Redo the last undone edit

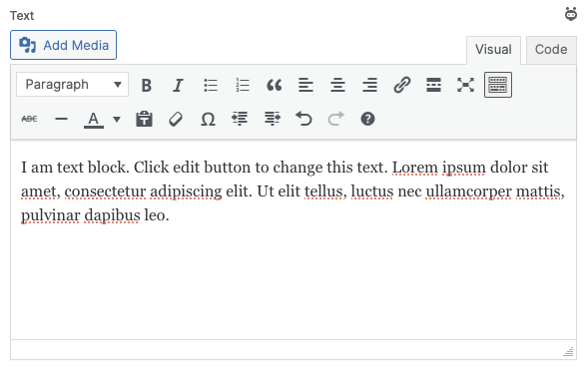(335, 119)
